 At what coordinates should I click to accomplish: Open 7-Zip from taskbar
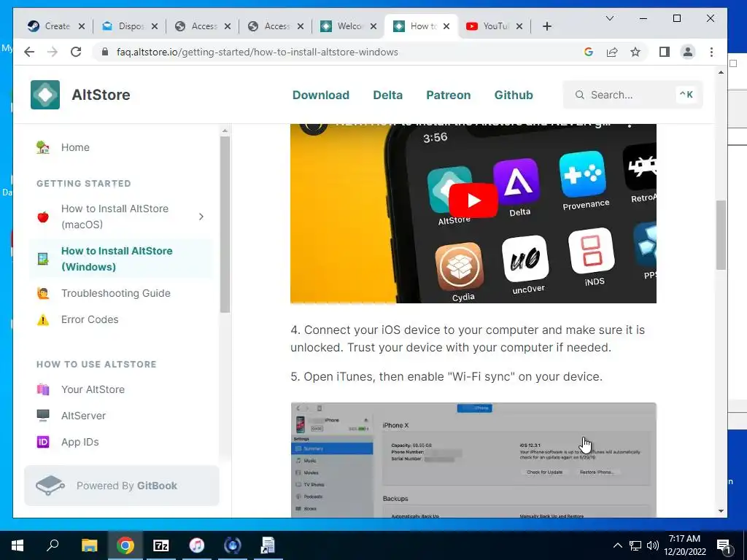tap(160, 545)
